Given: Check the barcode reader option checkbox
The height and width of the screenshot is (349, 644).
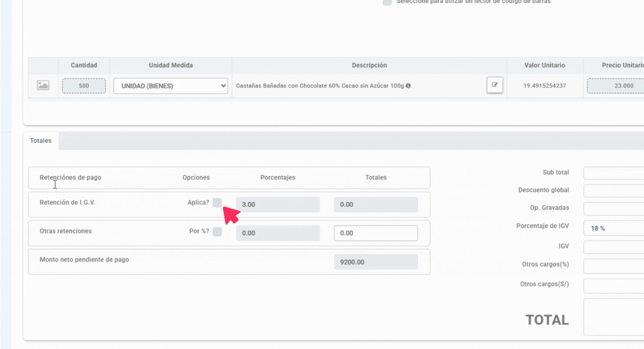Looking at the screenshot, I should (387, 2).
